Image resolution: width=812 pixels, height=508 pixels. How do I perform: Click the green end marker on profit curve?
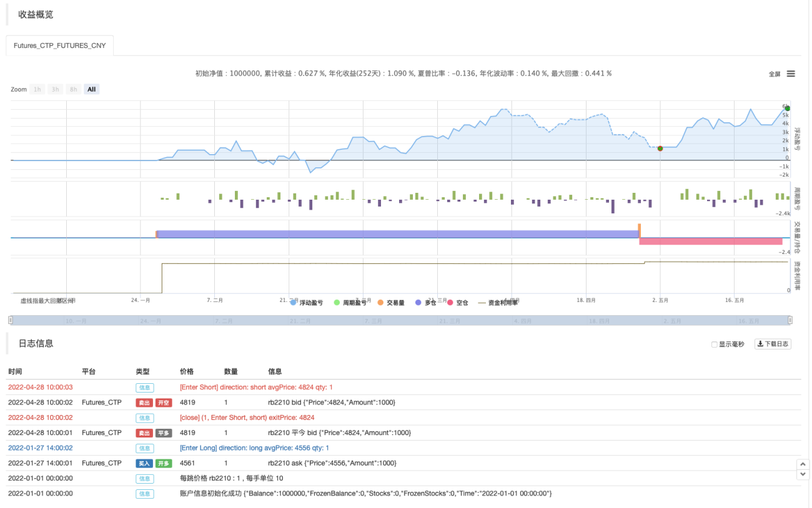click(x=787, y=109)
